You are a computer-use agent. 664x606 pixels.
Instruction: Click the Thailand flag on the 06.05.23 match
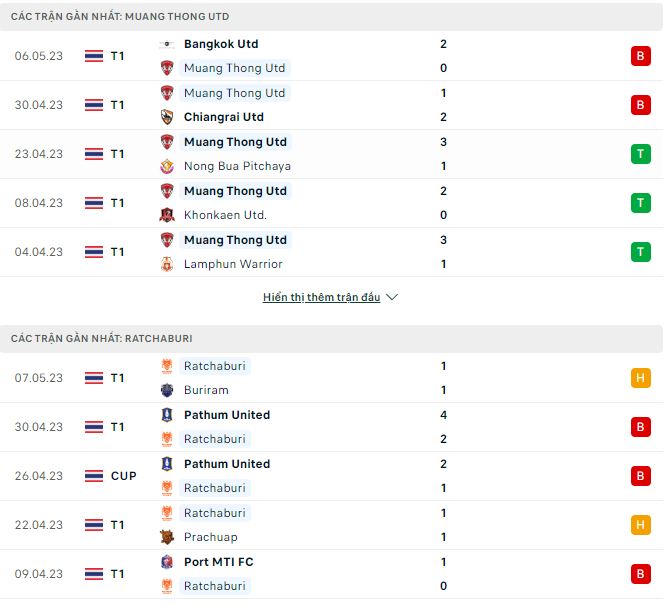pyautogui.click(x=94, y=56)
